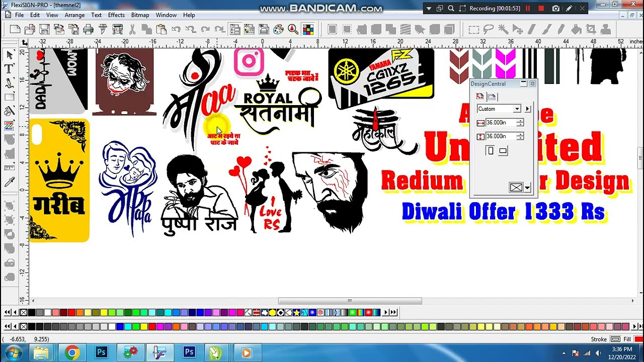Screen dimensions: 644x362
Task: Click the arrow button beside Custom
Action: pyautogui.click(x=527, y=109)
